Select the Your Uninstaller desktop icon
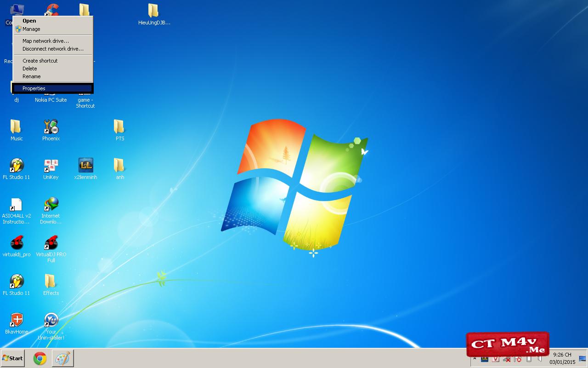588x368 pixels. tap(51, 320)
